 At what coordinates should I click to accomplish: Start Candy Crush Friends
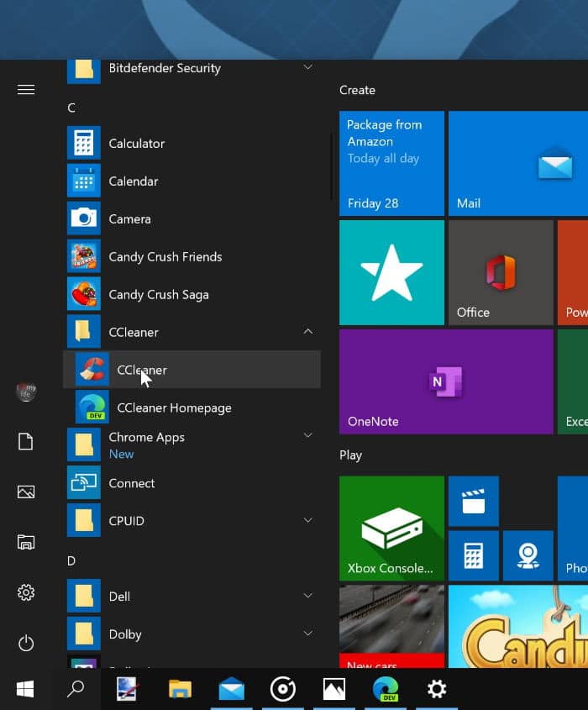click(192, 257)
